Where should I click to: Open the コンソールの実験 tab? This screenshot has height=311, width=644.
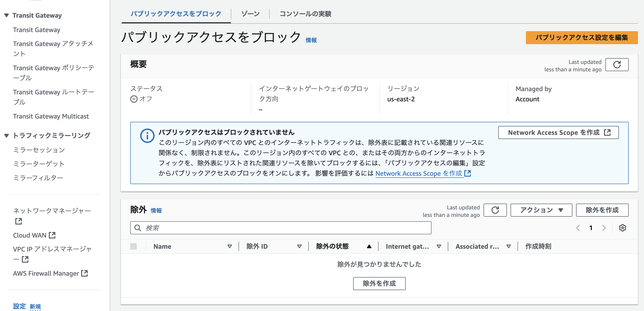point(305,14)
